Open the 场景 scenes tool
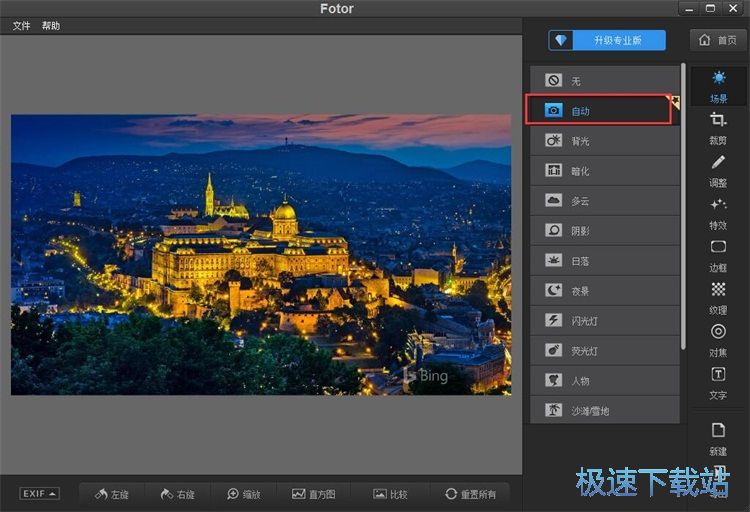 [718, 87]
